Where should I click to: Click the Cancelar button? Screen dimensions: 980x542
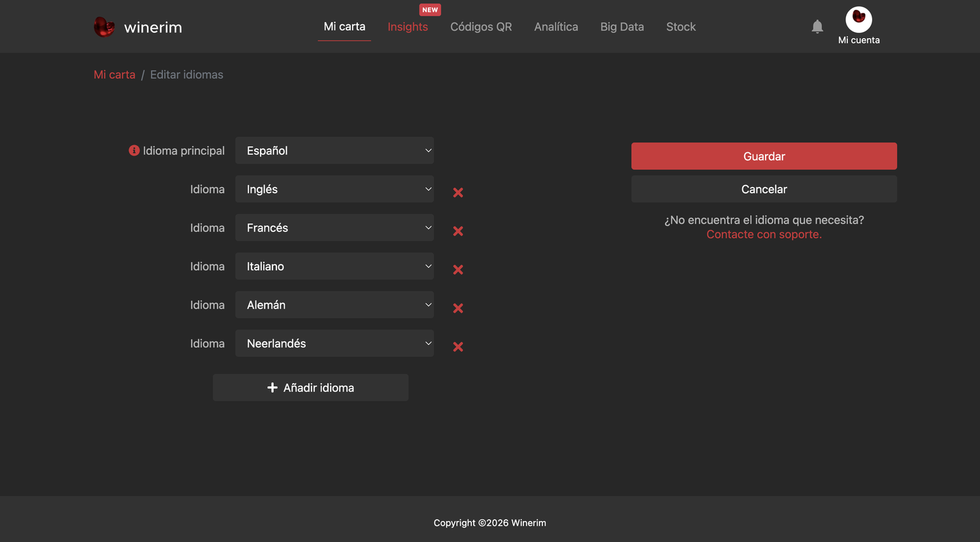click(764, 189)
